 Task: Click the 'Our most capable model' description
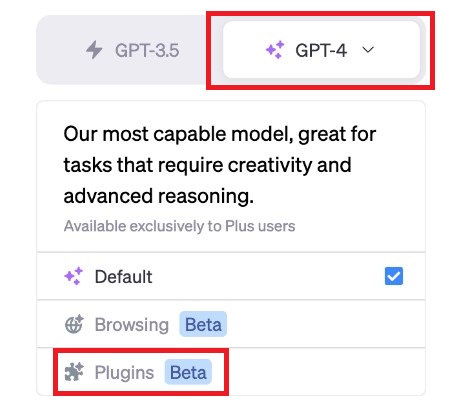click(220, 165)
